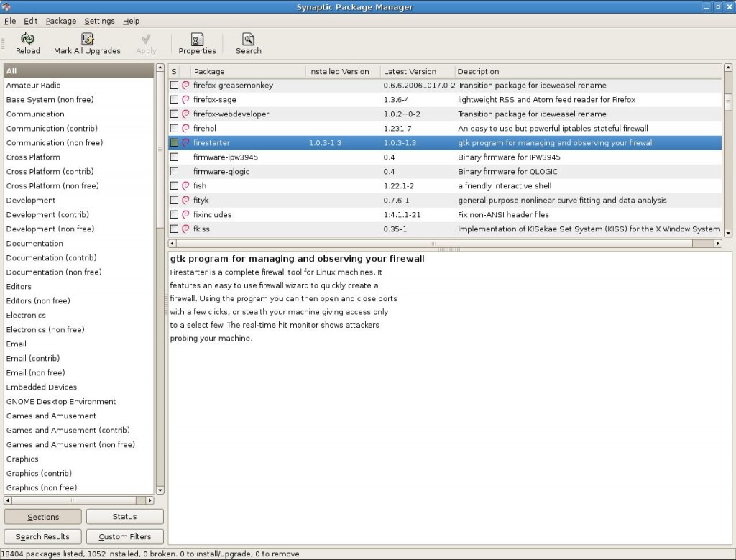Viewport: 736px width, 560px height.
Task: Select GNOME Desktop Environment section
Action: pyautogui.click(x=79, y=401)
